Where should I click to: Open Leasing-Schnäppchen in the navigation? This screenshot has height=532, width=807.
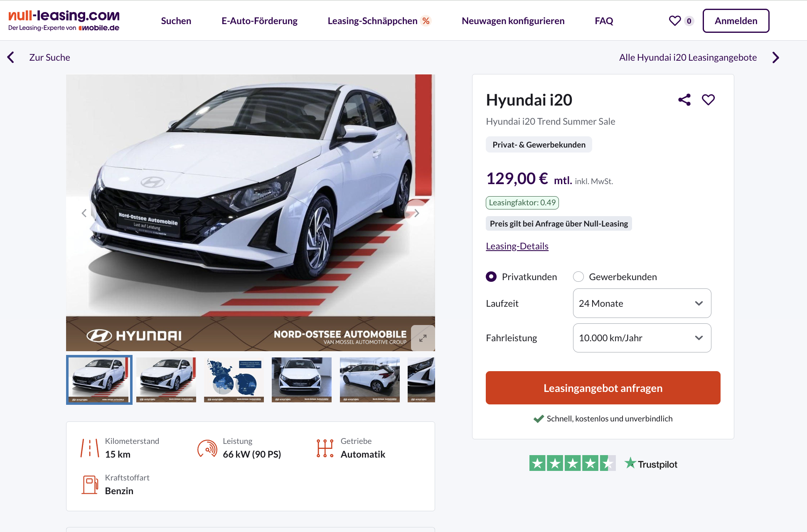coord(373,21)
